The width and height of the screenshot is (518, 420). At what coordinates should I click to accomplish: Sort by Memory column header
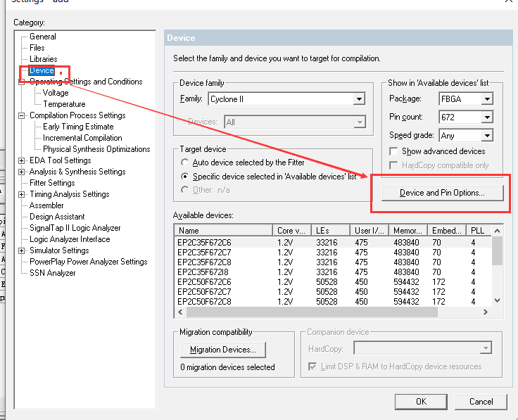[x=408, y=231]
